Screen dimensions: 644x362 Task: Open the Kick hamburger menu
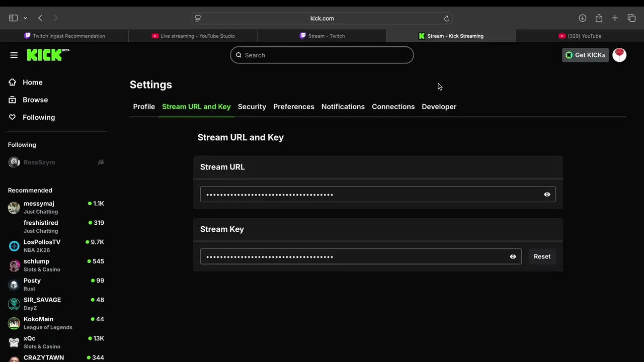coord(14,55)
